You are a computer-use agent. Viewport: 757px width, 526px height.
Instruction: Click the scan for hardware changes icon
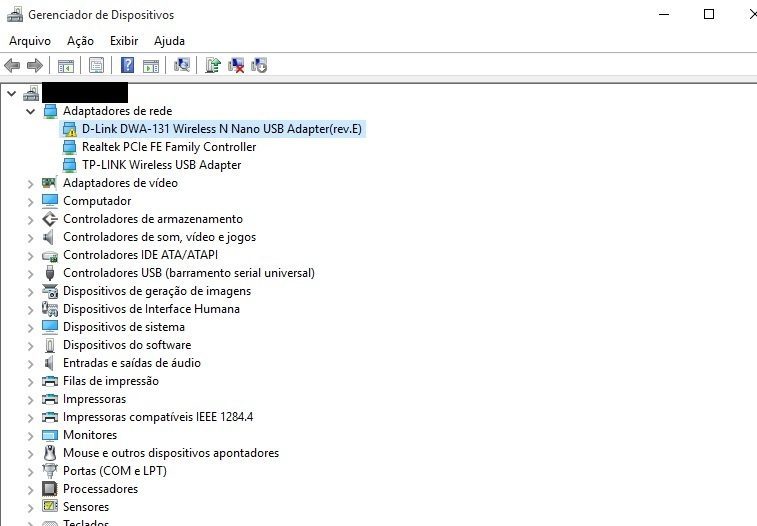pyautogui.click(x=182, y=65)
